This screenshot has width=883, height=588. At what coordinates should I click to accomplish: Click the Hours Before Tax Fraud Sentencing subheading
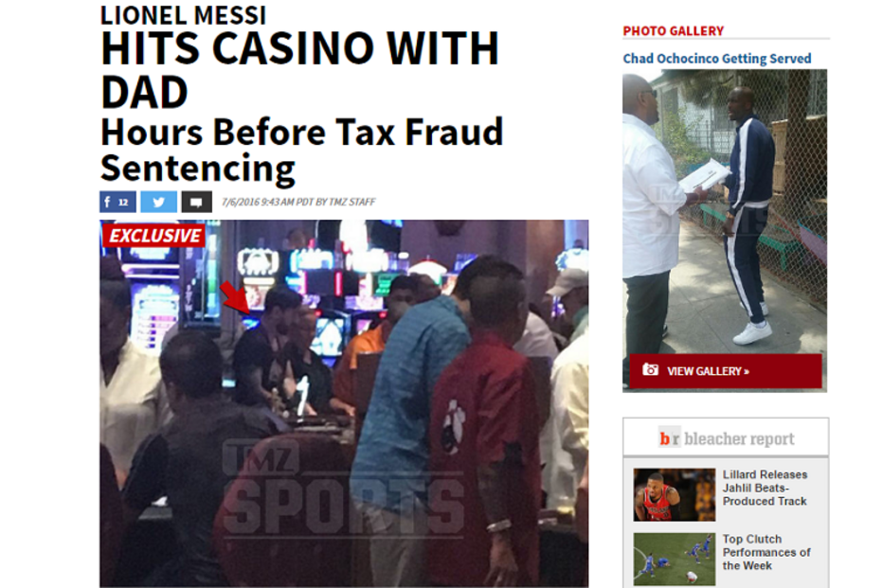click(301, 151)
